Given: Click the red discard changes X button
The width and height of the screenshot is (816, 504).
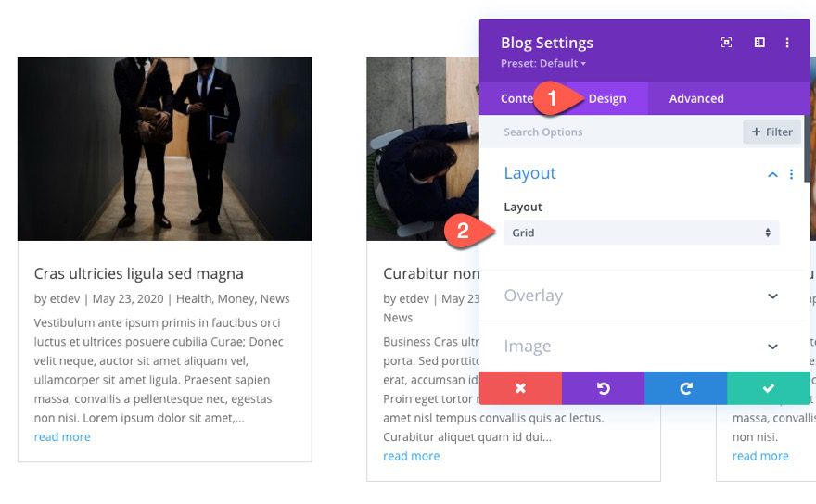Looking at the screenshot, I should [520, 388].
